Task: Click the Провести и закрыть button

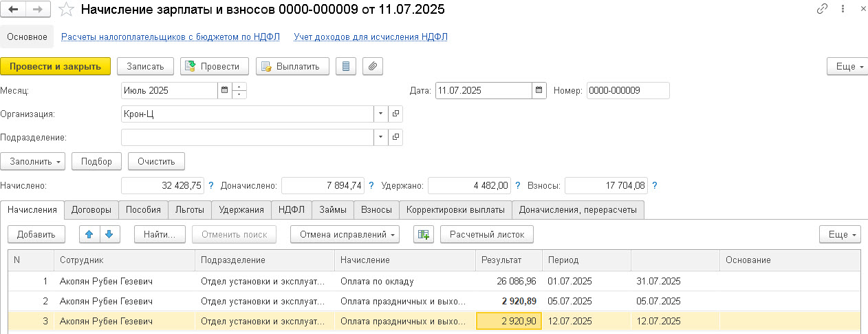Action: point(56,66)
